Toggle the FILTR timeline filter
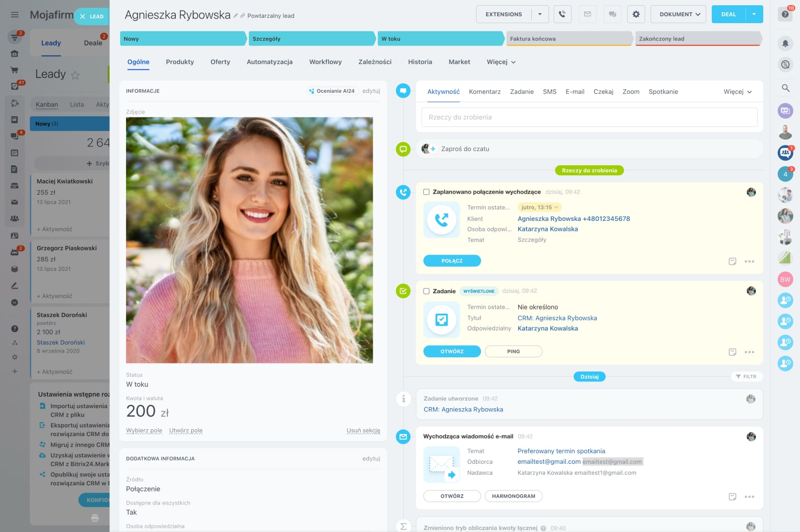 click(x=746, y=377)
